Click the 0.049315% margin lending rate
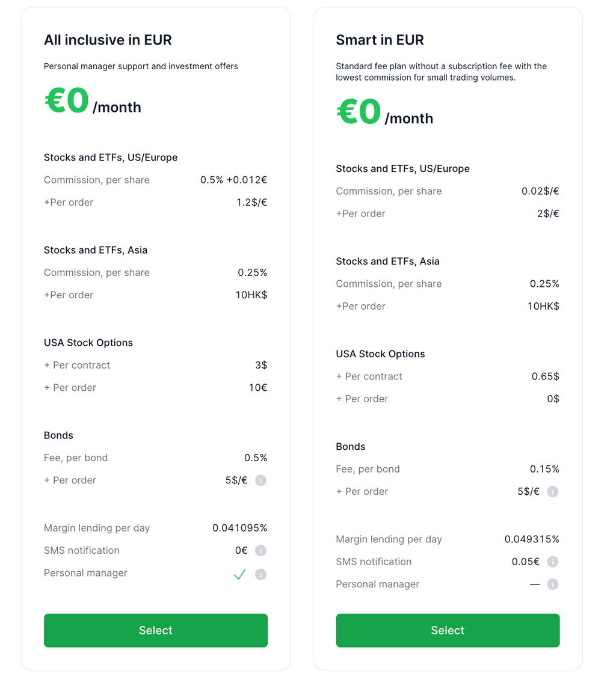 (x=532, y=539)
